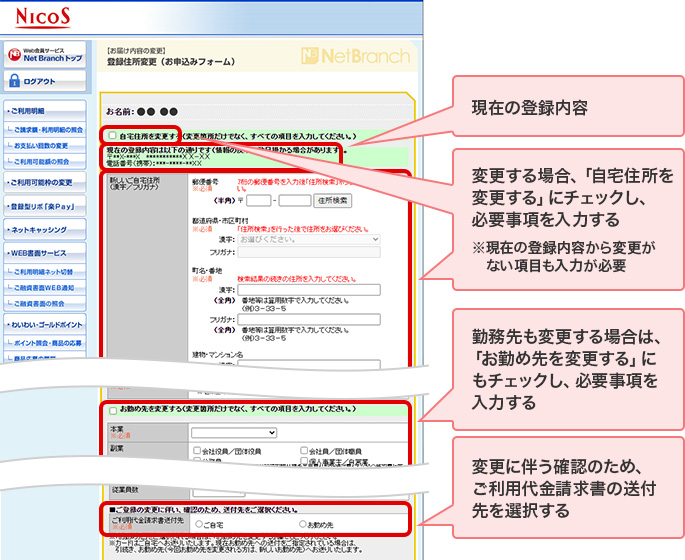
Task: Open 登録型リボ「楽Pay」 in the sidebar
Action: point(44,206)
